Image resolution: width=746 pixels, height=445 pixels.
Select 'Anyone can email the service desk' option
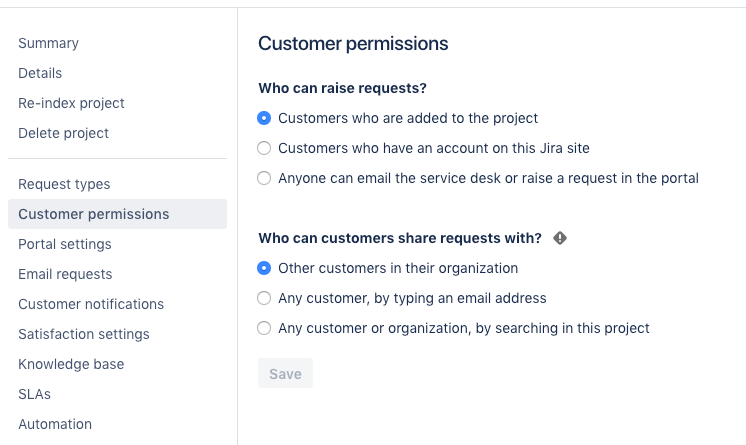[x=264, y=178]
